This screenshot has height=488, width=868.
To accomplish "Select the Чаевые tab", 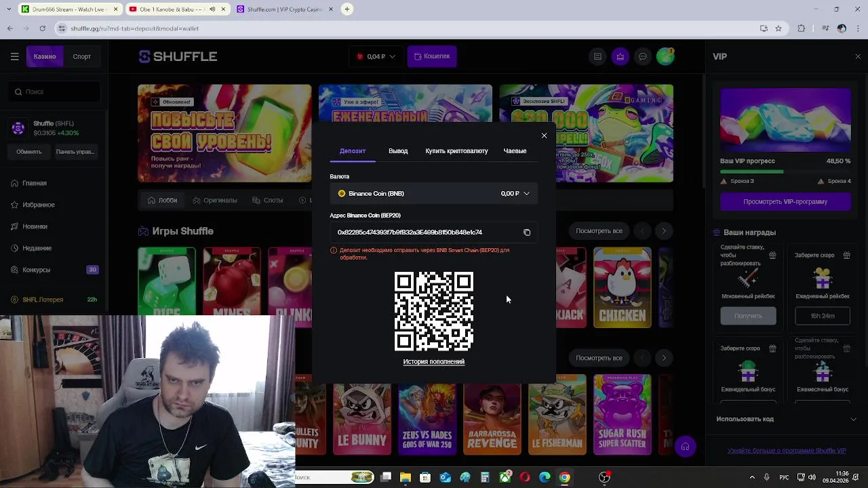I will (x=515, y=151).
